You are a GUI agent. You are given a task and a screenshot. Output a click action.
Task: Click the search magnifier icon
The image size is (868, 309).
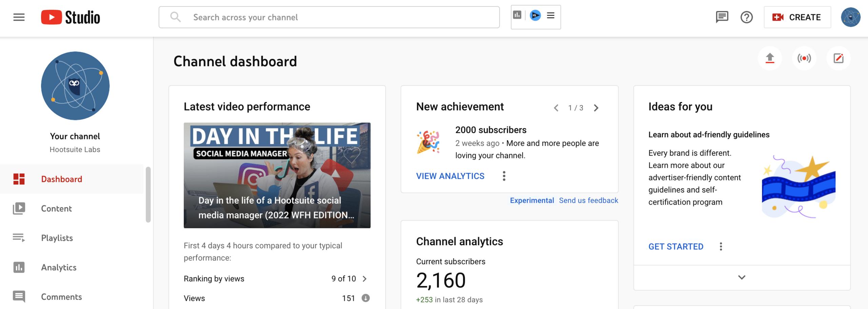point(175,17)
